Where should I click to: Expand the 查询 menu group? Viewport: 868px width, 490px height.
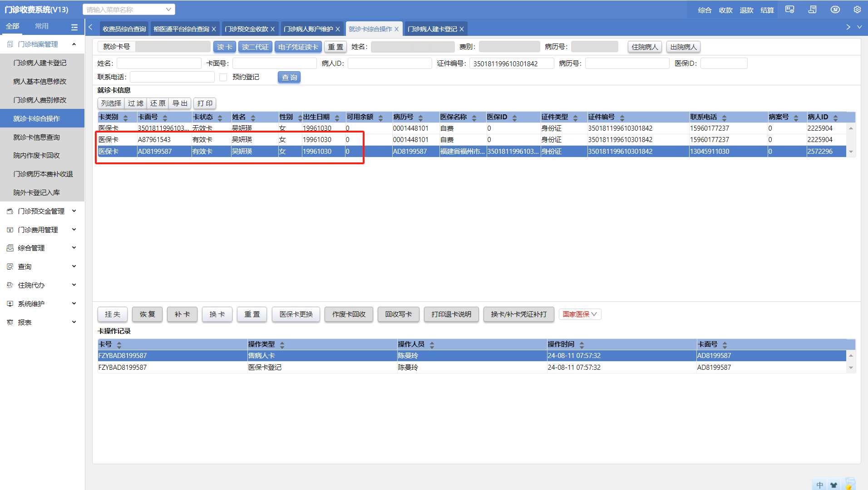coord(74,266)
